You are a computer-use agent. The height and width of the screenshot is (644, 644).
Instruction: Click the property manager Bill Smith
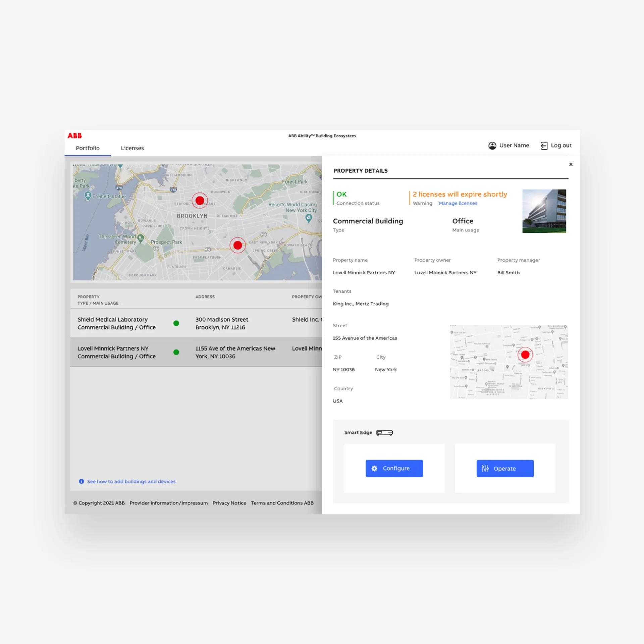pyautogui.click(x=508, y=273)
